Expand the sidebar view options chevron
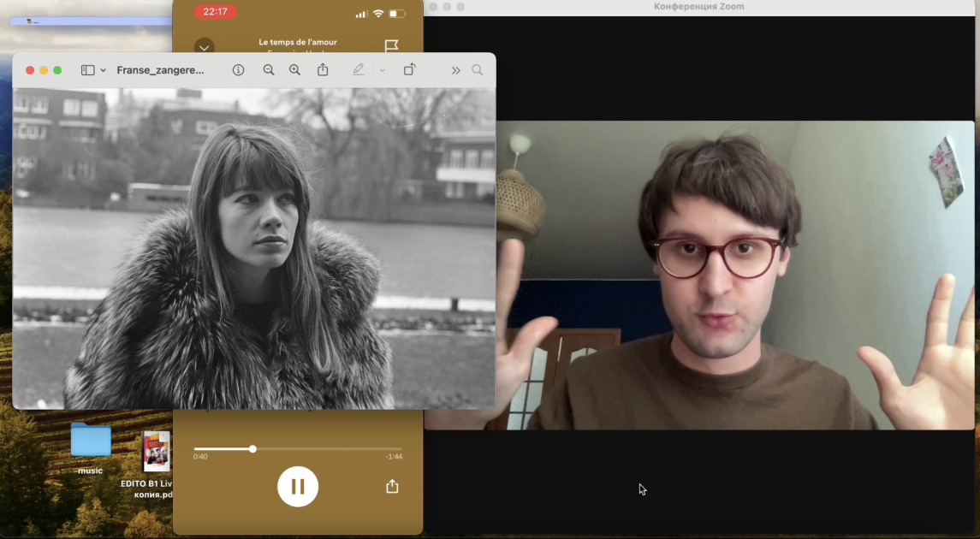This screenshot has height=539, width=980. (x=103, y=70)
